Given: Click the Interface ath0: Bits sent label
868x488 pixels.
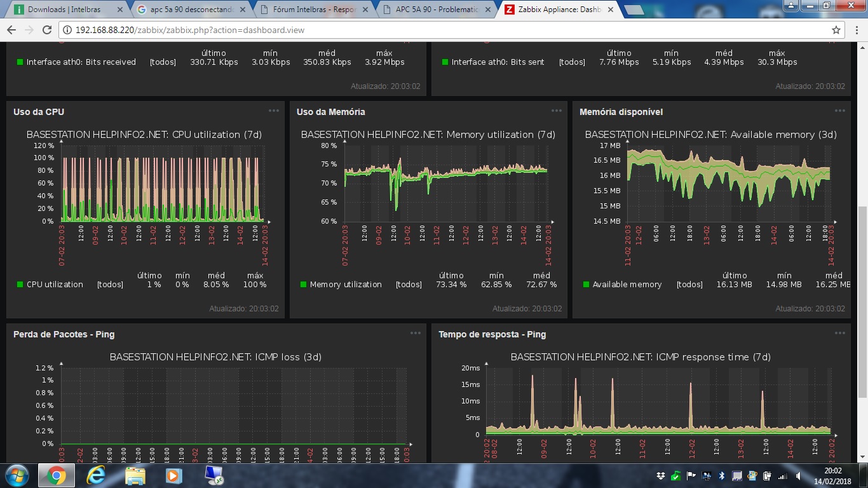Looking at the screenshot, I should tap(498, 62).
